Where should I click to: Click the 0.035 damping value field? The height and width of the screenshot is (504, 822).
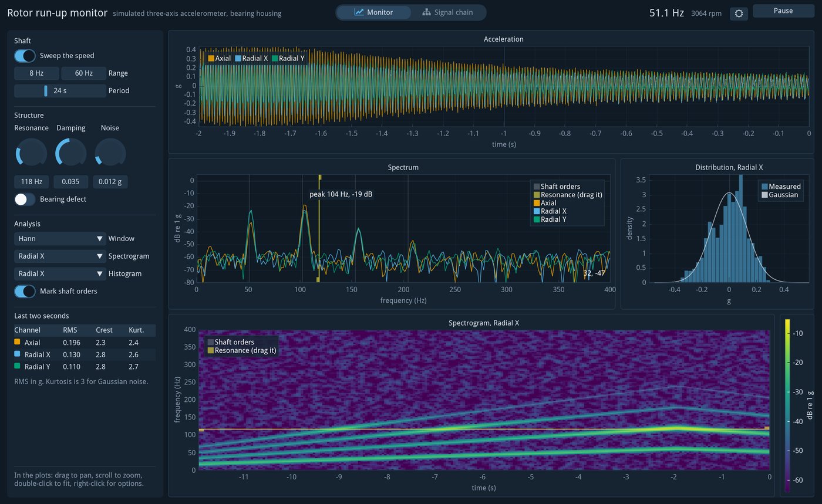[x=70, y=182]
